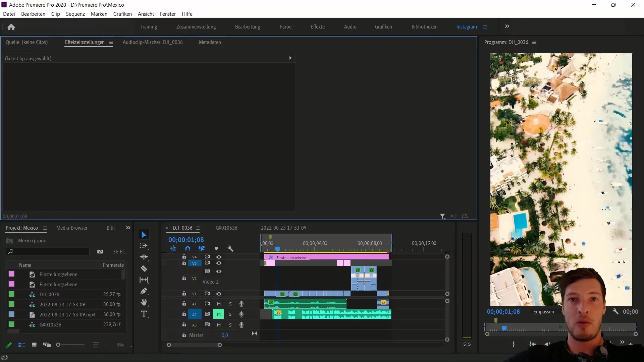Click the Find-in-bin folder search icon
The image size is (644, 362).
coord(100,251)
